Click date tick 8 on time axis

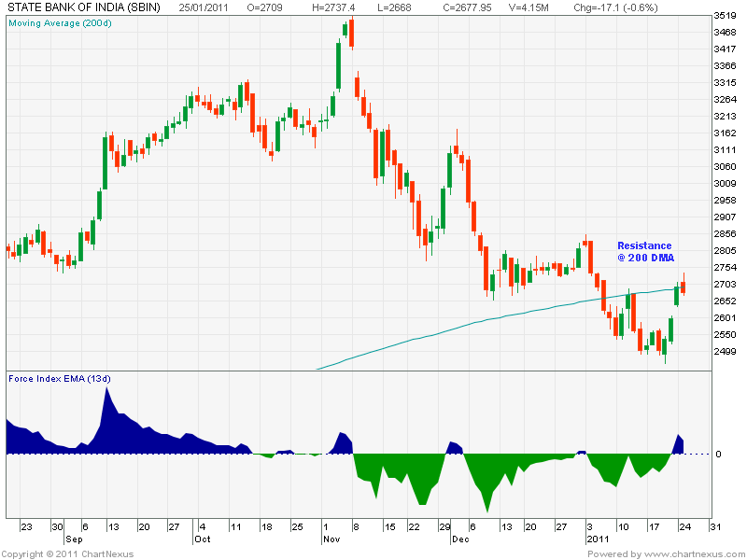356,526
